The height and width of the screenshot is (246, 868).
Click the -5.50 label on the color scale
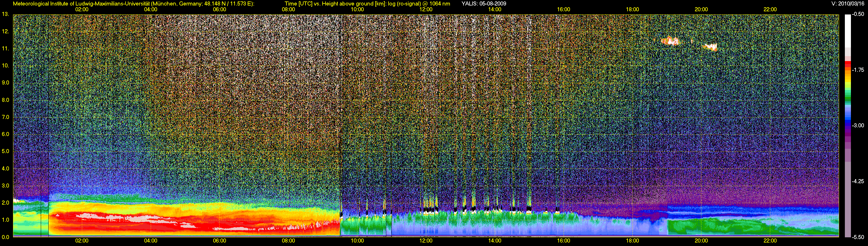point(858,237)
